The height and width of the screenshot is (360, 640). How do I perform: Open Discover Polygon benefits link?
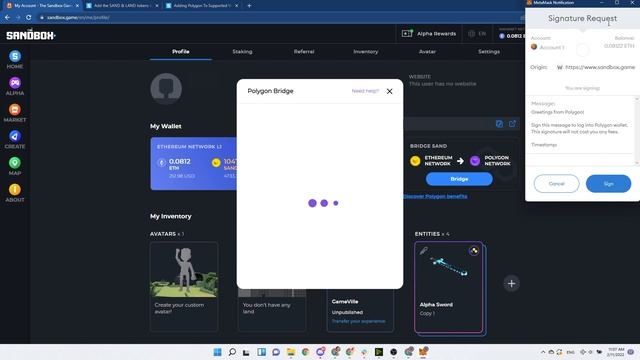[x=435, y=196]
